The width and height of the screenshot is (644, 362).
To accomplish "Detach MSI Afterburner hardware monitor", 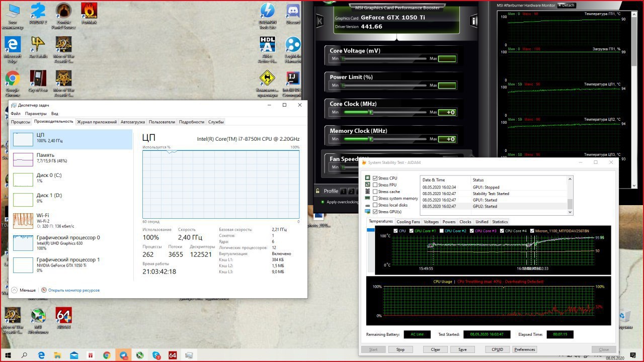I will click(x=566, y=5).
